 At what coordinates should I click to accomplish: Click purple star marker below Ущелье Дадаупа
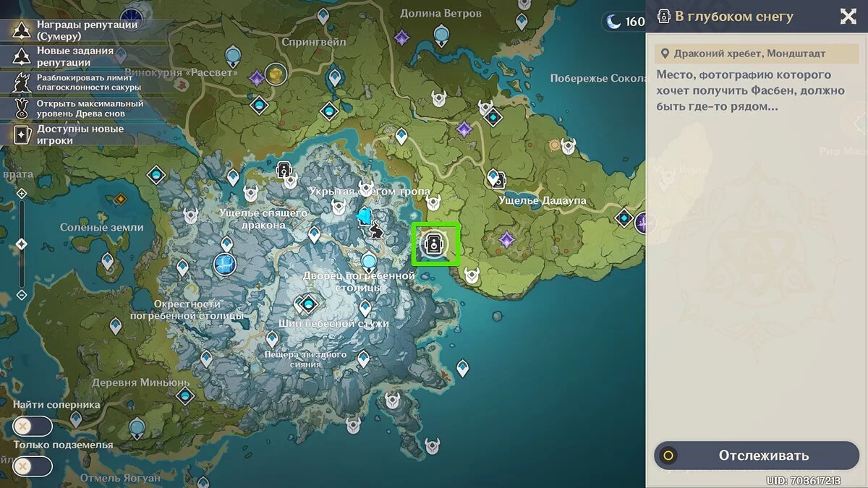507,239
